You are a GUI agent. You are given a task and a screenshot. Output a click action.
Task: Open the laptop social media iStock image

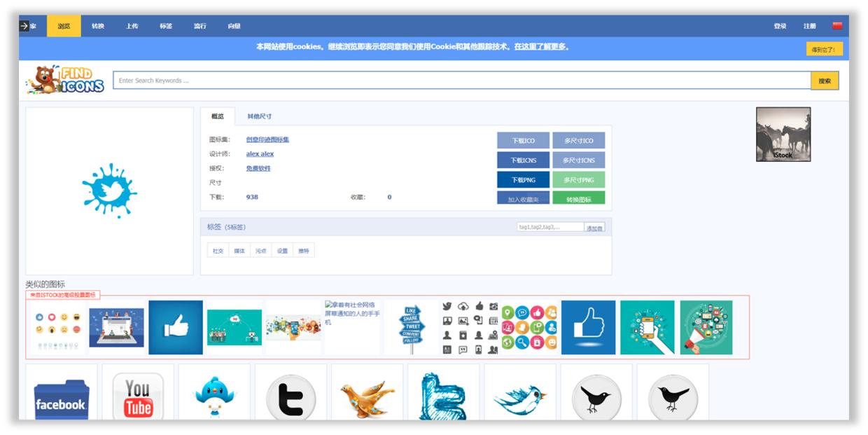(115, 328)
